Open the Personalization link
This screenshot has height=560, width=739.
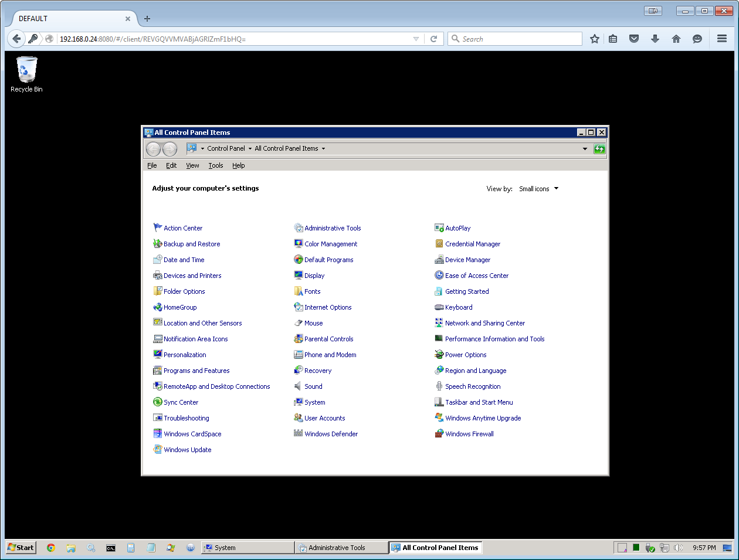pyautogui.click(x=185, y=355)
